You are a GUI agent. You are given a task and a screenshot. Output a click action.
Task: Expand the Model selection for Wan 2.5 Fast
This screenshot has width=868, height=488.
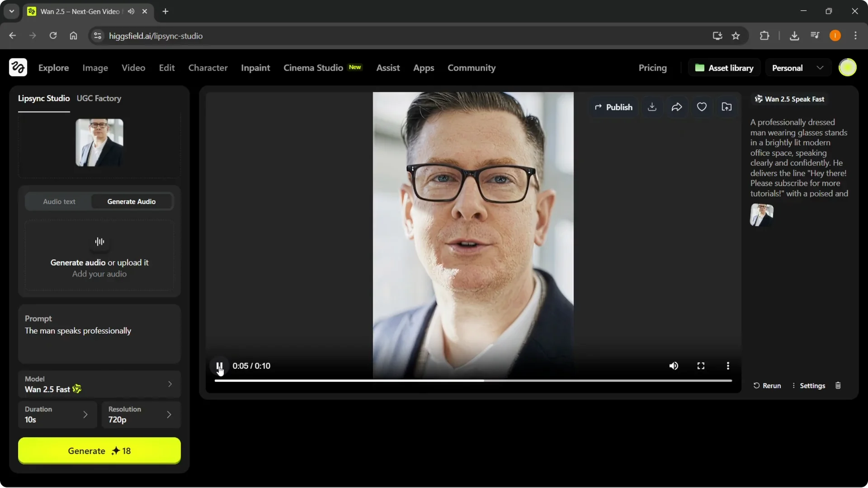coord(170,384)
